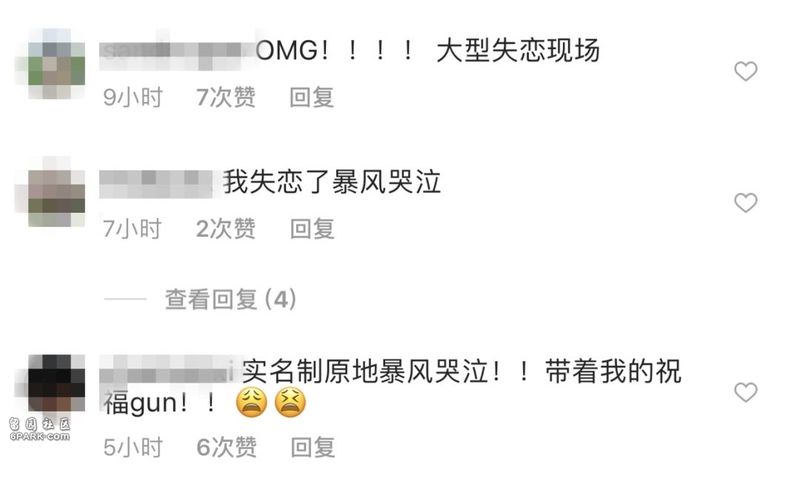Reply to the comment posted 9小时 ago
The width and height of the screenshot is (800, 490).
312,97
